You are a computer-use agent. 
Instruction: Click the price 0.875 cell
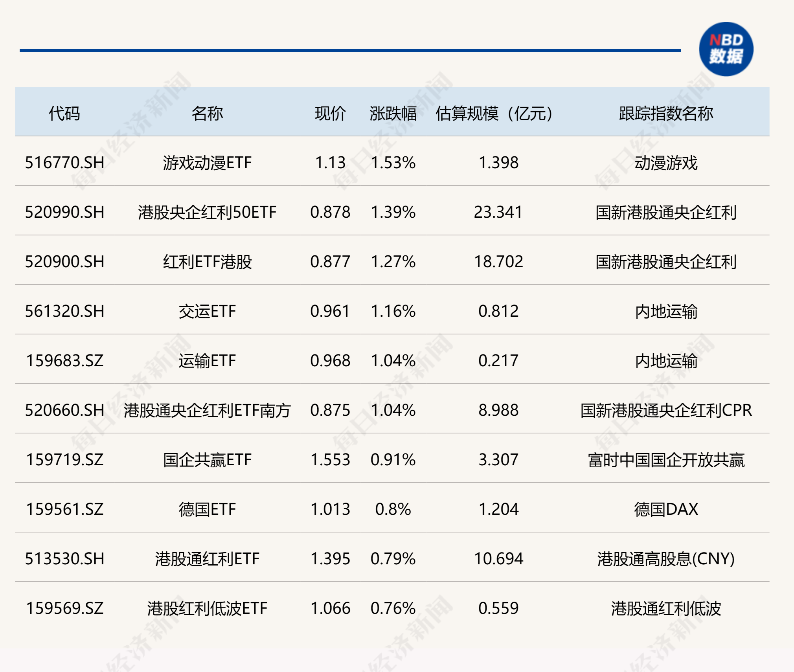[330, 410]
